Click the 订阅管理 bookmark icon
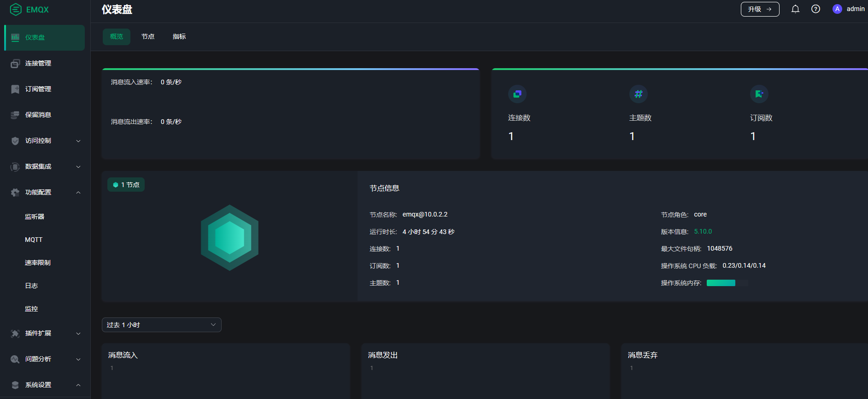This screenshot has height=399, width=868. [15, 89]
